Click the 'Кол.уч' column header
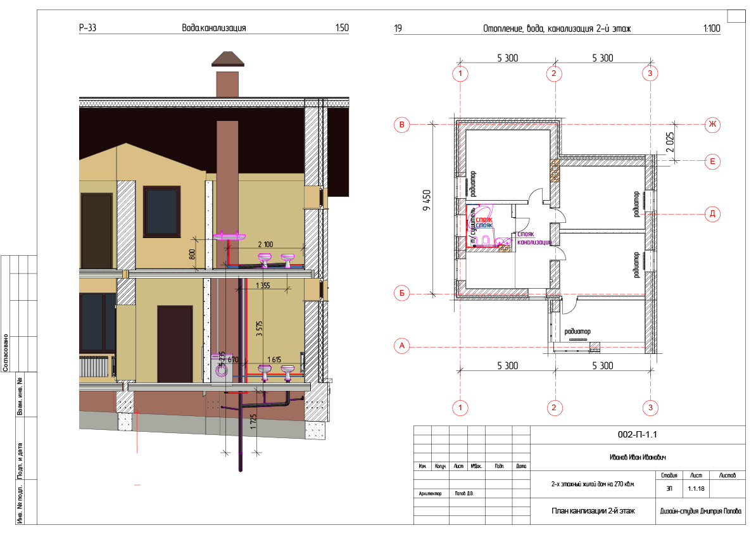 [440, 466]
